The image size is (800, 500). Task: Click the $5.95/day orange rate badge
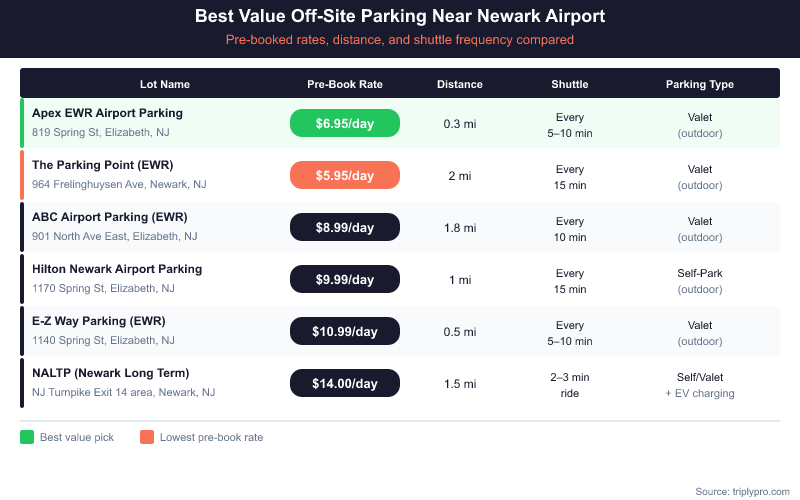tap(345, 175)
